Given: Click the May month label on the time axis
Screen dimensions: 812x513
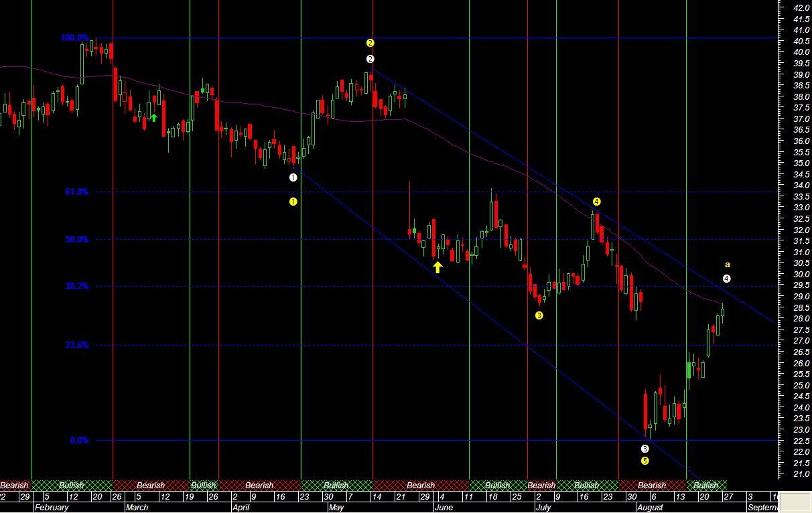Looking at the screenshot, I should 336,508.
